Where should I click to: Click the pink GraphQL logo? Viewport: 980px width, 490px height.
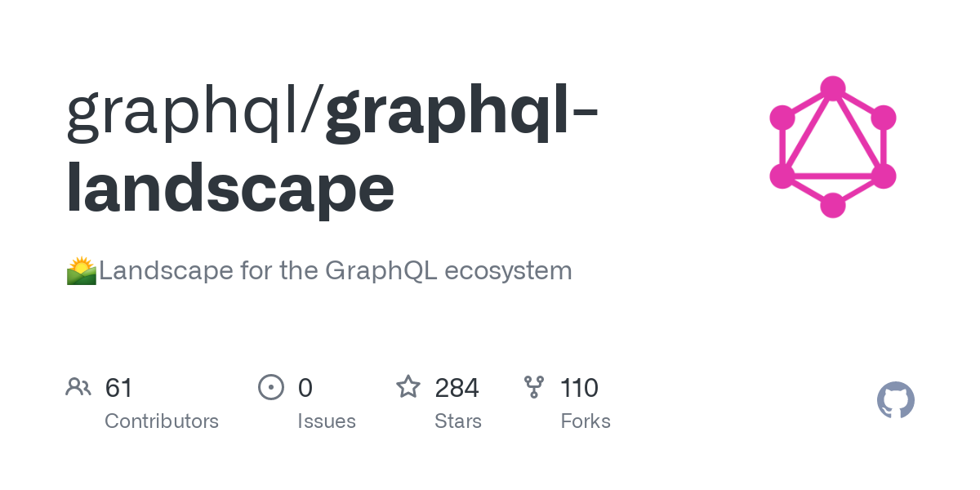coord(833,147)
